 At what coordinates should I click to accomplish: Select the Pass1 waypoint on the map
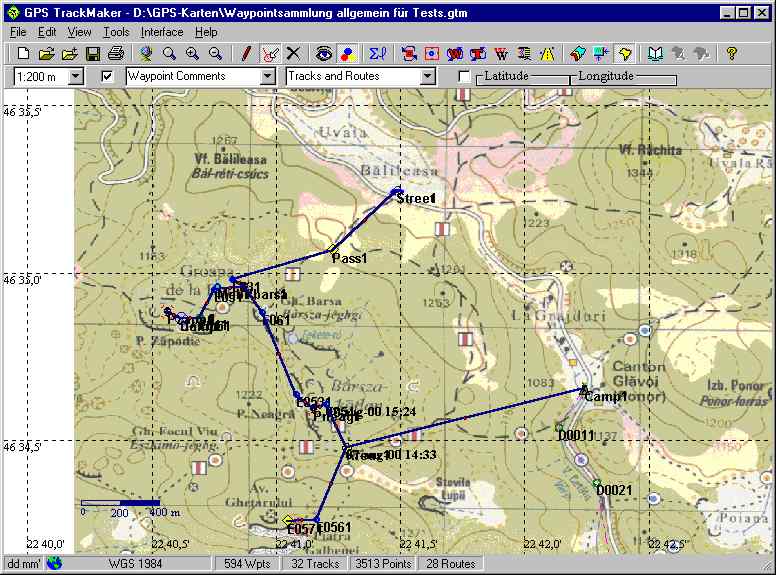(332, 248)
